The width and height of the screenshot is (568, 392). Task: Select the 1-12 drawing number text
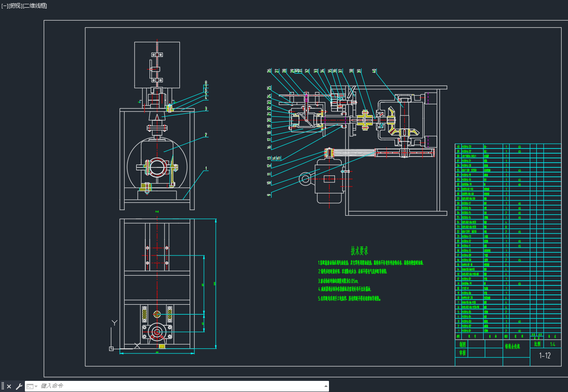(545, 356)
